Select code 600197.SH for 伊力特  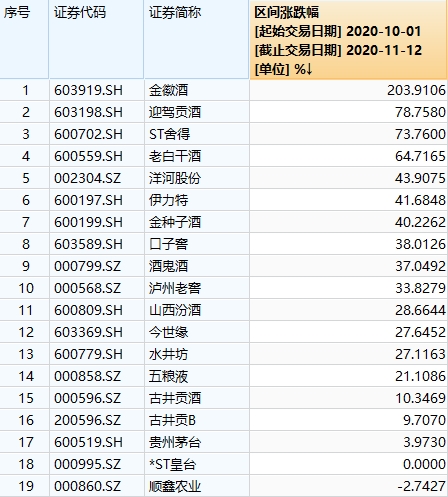point(88,200)
